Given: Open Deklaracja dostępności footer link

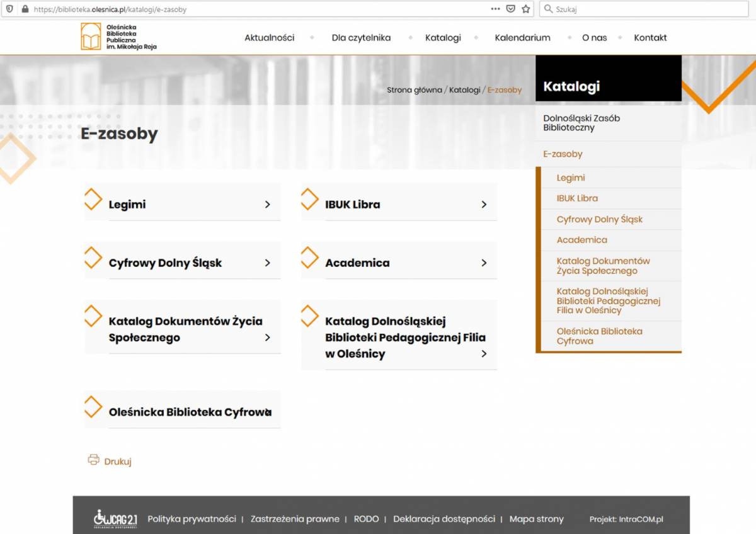Looking at the screenshot, I should pyautogui.click(x=444, y=519).
